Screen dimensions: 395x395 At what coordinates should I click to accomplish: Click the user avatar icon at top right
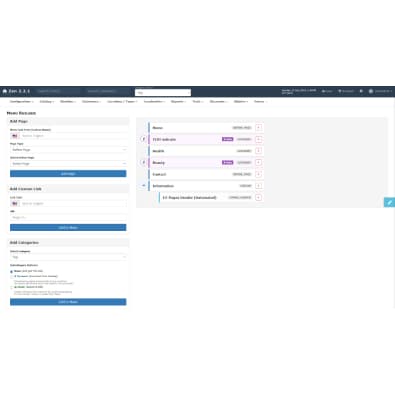click(371, 91)
